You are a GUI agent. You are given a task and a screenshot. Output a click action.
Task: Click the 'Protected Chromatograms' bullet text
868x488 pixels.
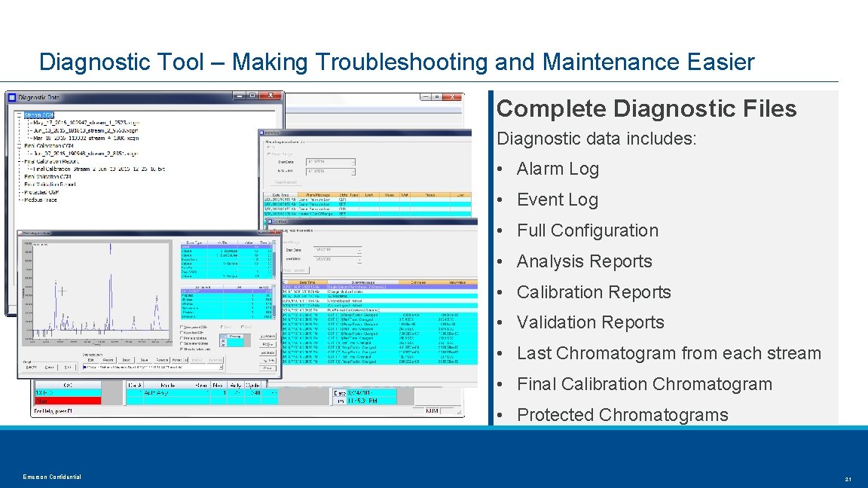622,414
